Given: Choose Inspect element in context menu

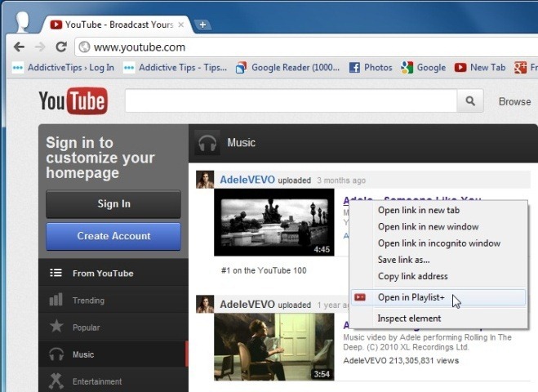Looking at the screenshot, I should point(409,318).
